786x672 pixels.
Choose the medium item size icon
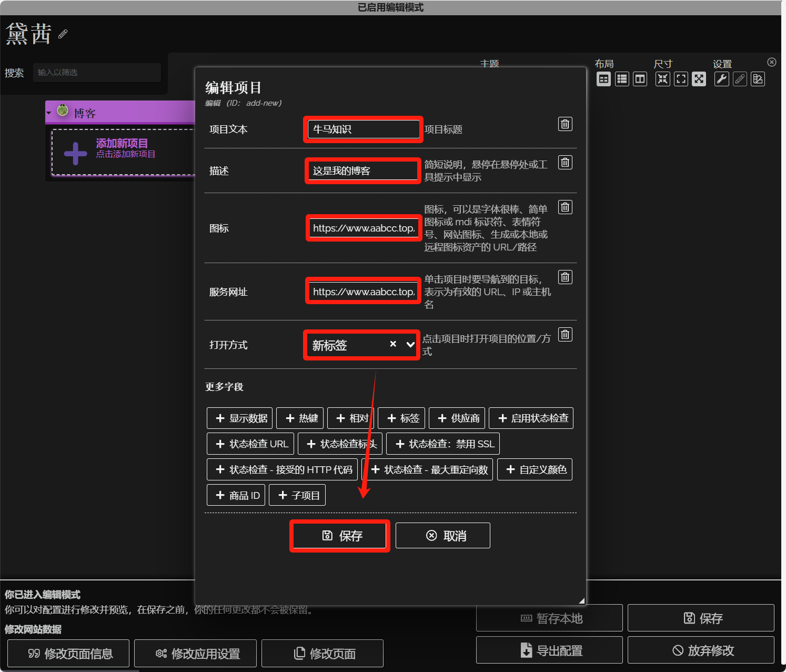click(681, 79)
